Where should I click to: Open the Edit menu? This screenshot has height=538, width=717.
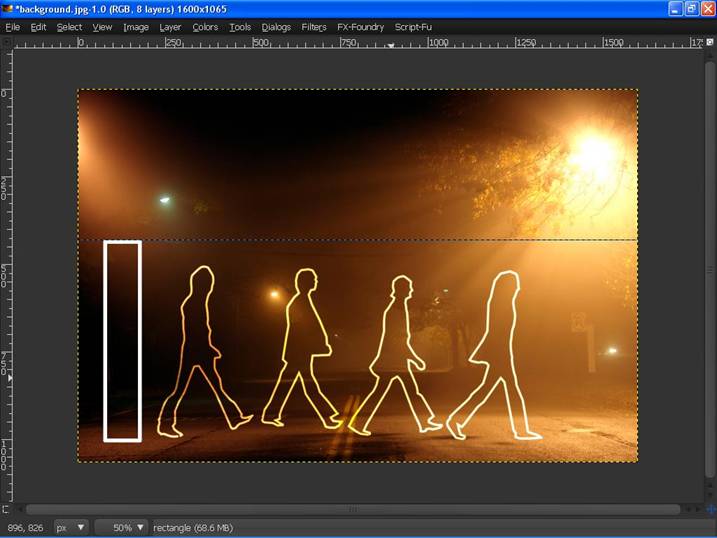[38, 27]
